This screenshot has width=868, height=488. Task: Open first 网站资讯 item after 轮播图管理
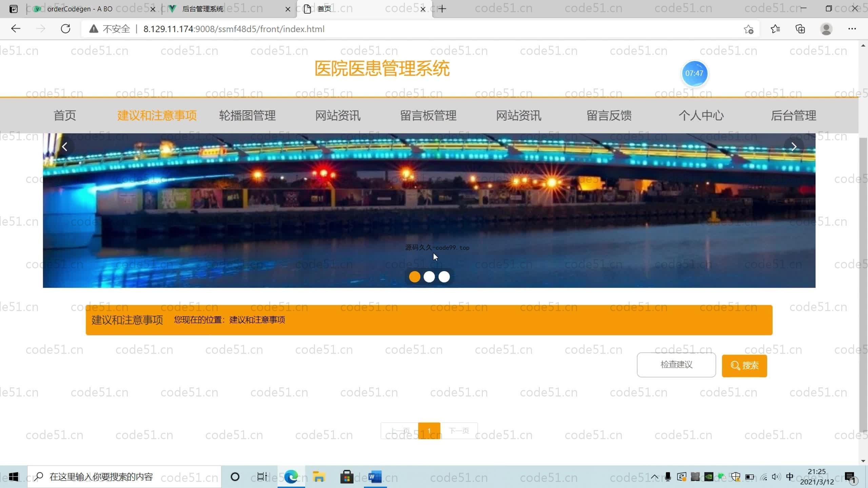point(338,116)
